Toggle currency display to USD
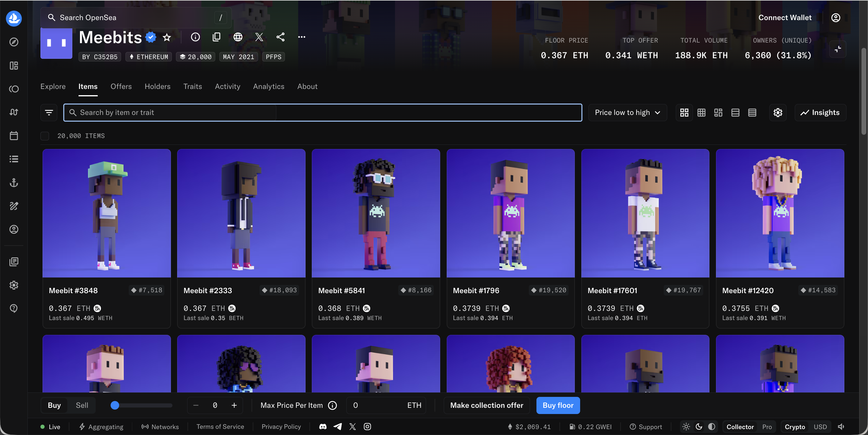The image size is (868, 435). pos(820,427)
